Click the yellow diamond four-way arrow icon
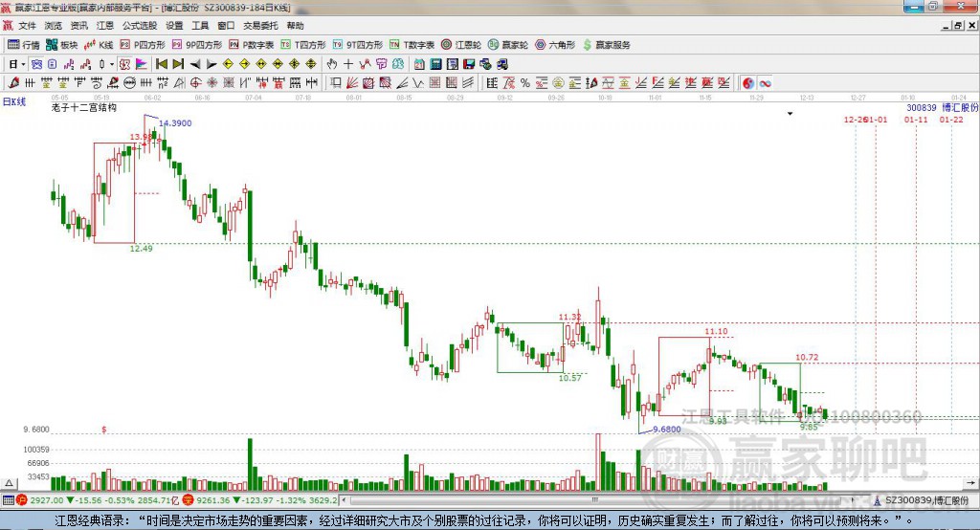The image size is (980, 530). [295, 64]
